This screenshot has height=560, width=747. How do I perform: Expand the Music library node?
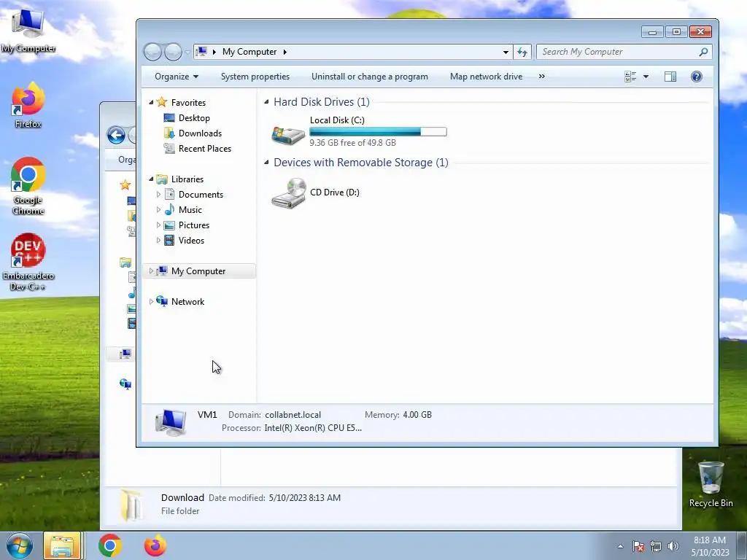158,209
